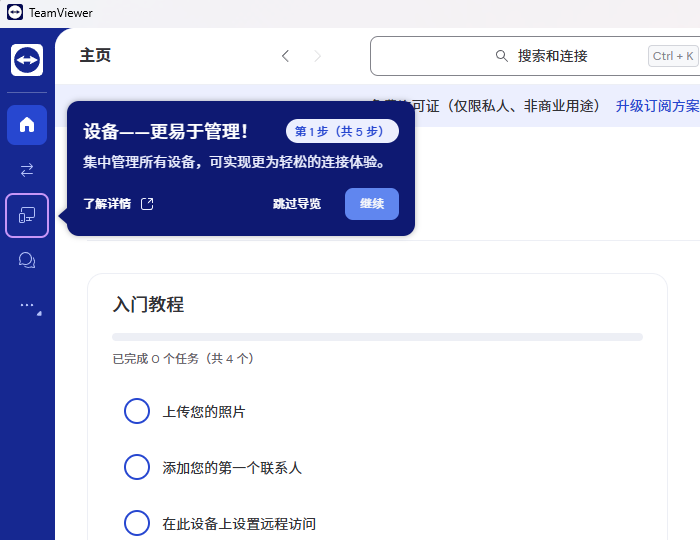
Task: Click the back navigation arrow
Action: click(285, 56)
